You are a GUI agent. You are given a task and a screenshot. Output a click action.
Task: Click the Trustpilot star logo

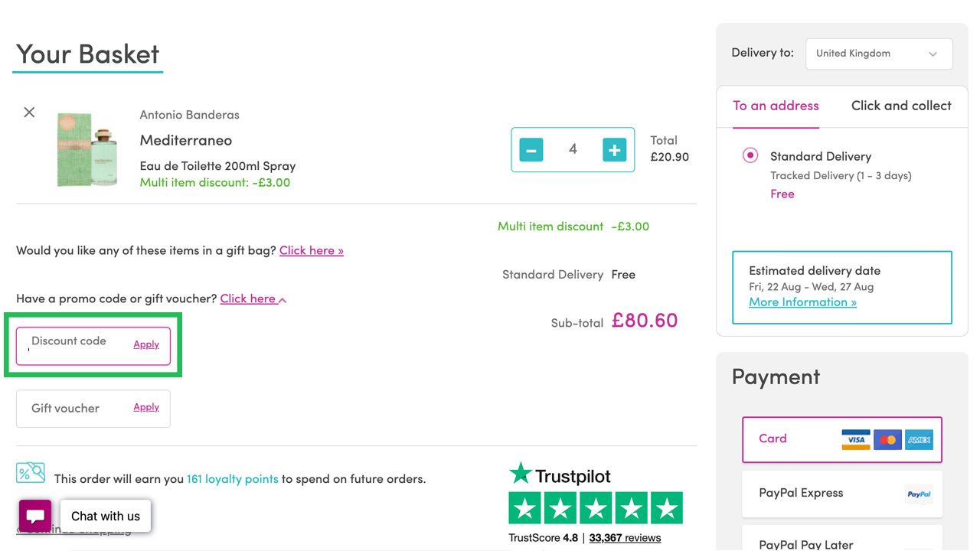click(x=521, y=474)
